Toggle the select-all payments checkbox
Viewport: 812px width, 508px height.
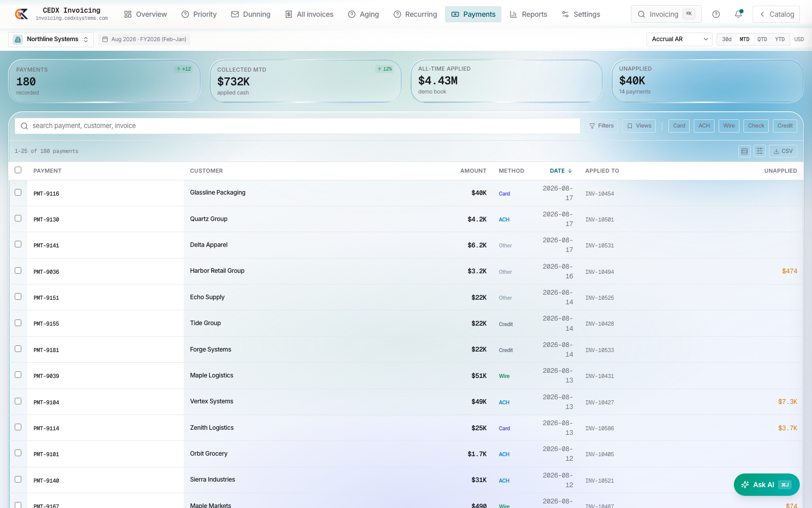pos(18,170)
